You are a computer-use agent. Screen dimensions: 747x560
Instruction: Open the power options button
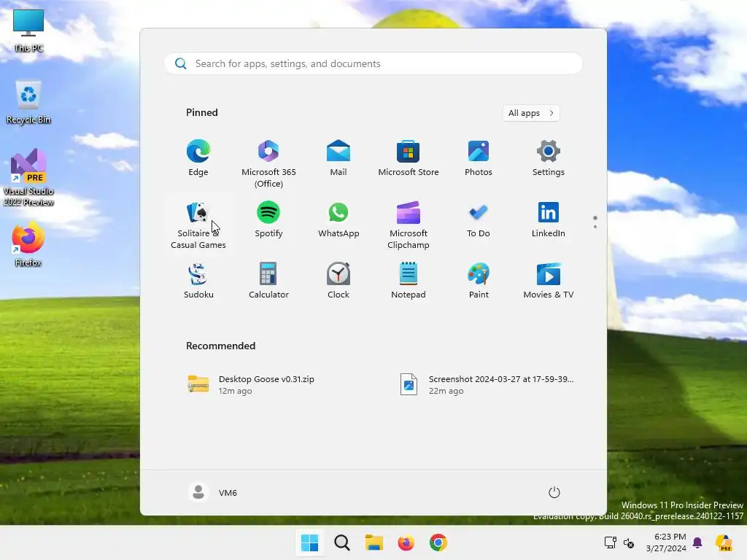tap(554, 492)
